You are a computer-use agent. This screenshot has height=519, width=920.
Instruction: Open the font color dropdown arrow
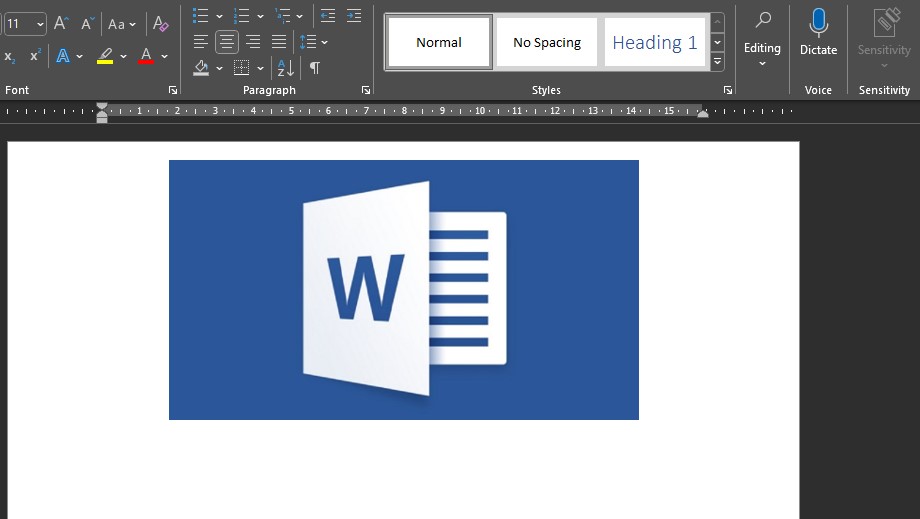(164, 56)
